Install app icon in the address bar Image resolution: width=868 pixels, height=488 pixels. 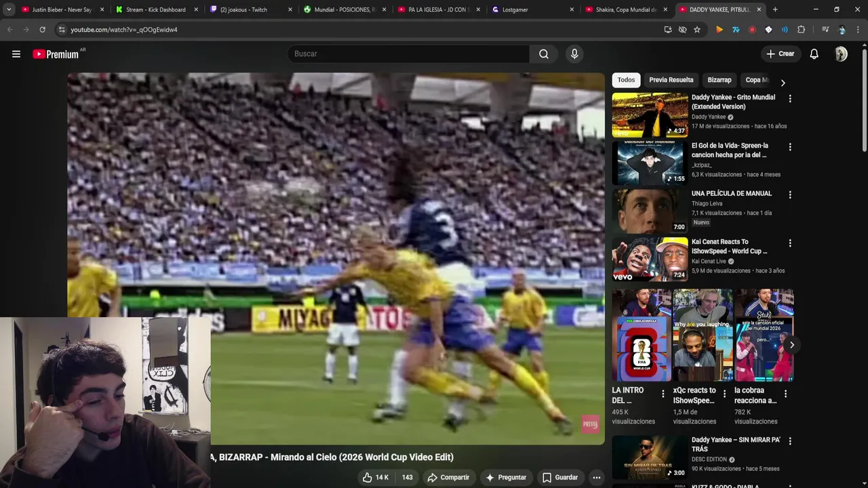click(x=668, y=30)
